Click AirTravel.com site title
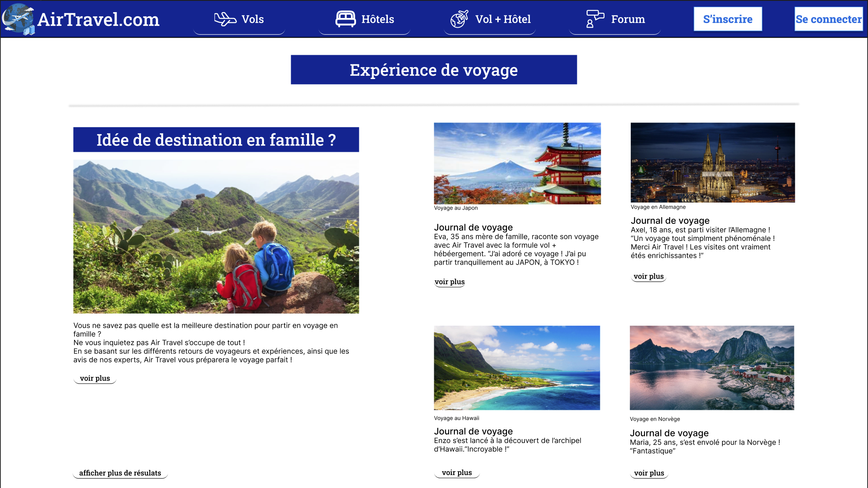The height and width of the screenshot is (488, 868). coord(98,20)
